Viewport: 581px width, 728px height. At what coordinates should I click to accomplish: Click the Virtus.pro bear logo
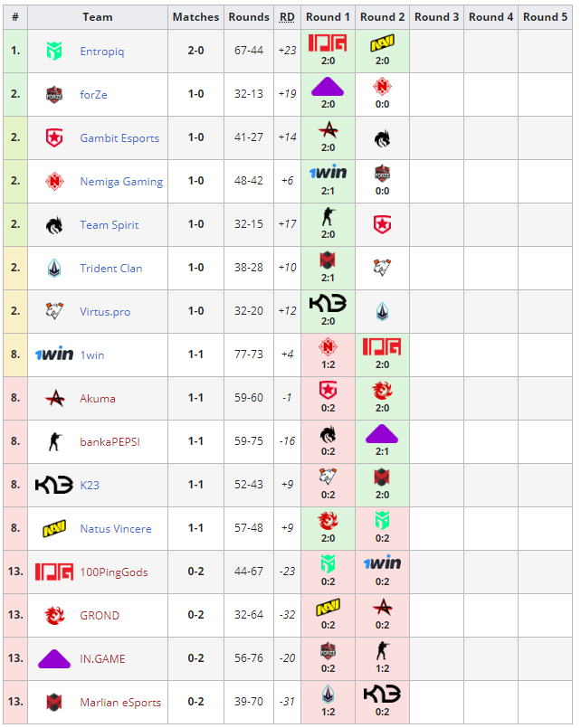coord(54,312)
